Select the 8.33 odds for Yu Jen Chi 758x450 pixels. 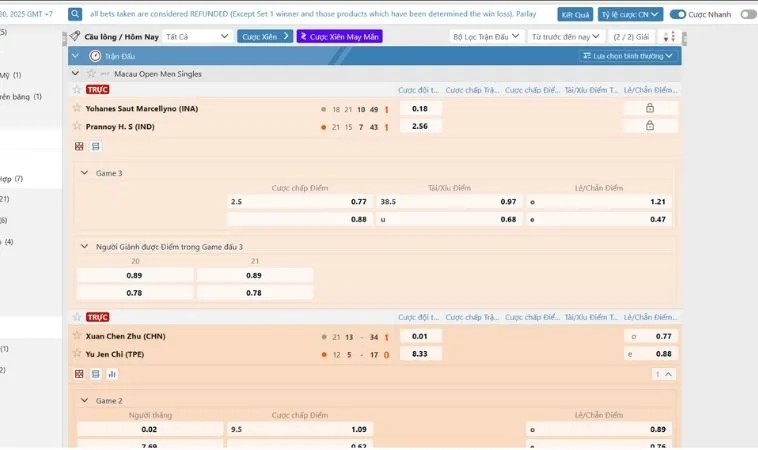tap(420, 354)
